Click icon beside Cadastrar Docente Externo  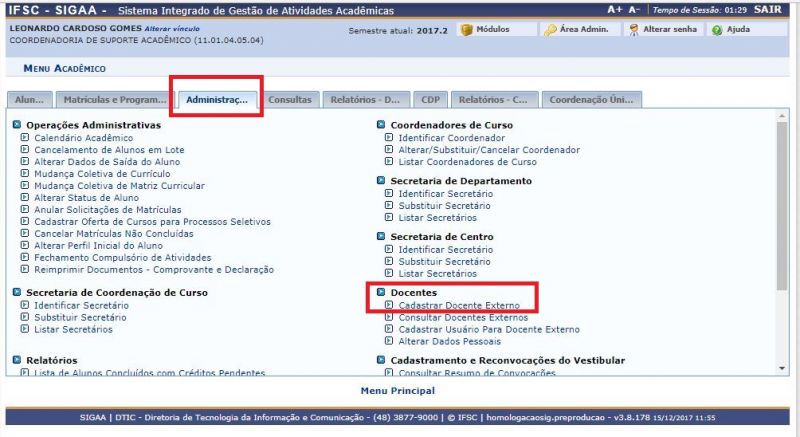tap(389, 305)
